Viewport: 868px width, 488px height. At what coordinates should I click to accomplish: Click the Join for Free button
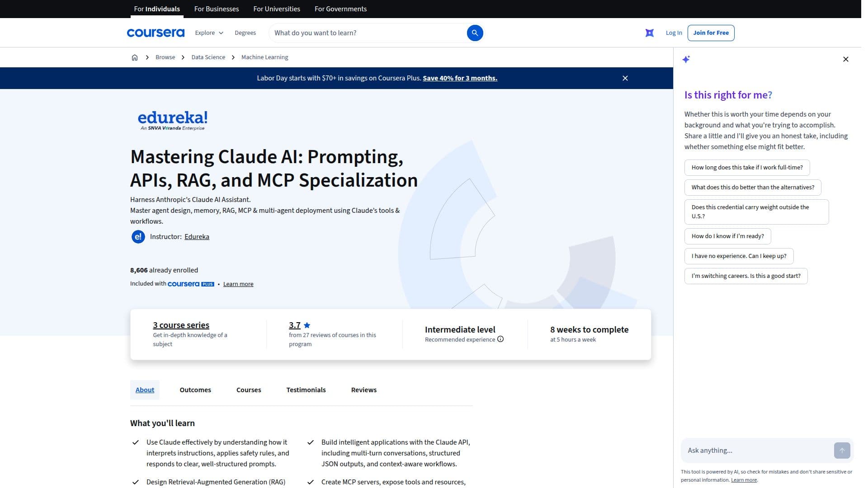pyautogui.click(x=711, y=33)
